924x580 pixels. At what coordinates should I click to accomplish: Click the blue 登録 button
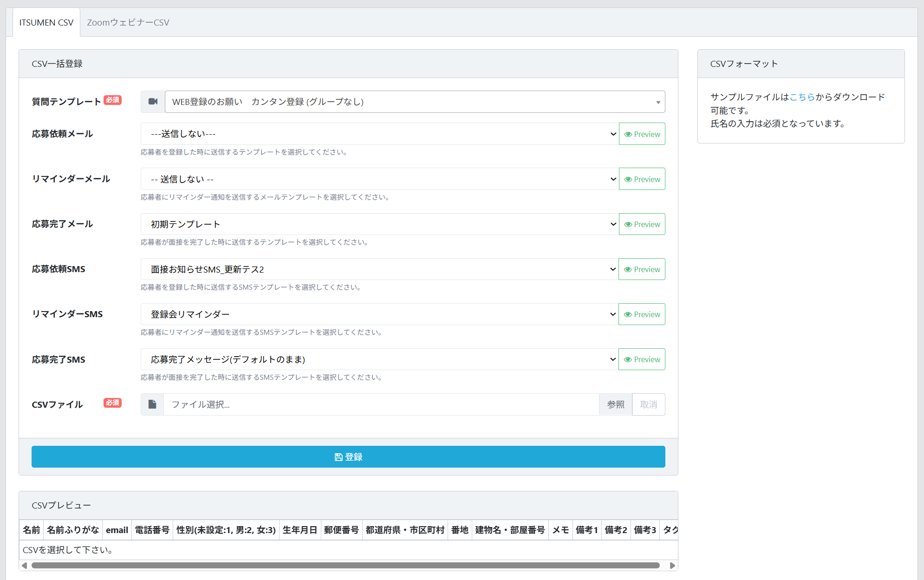tap(348, 457)
